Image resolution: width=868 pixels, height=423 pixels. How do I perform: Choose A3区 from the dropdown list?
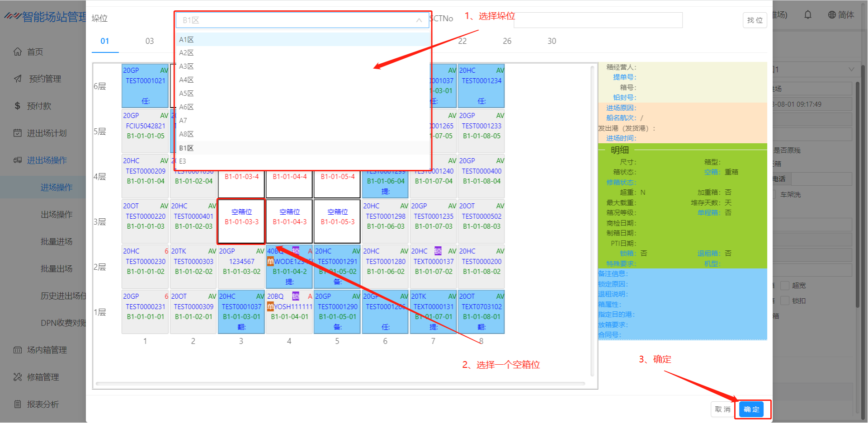[186, 66]
